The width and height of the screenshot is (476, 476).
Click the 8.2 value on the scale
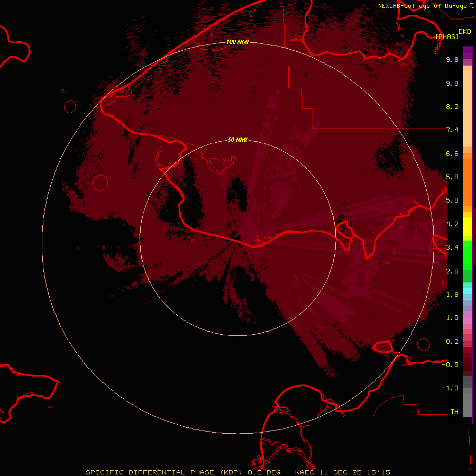point(452,106)
